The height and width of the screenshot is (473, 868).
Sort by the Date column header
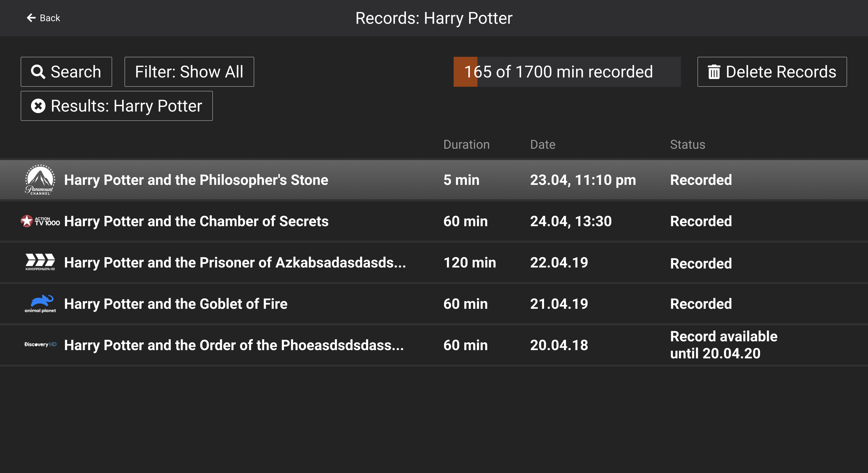(542, 145)
